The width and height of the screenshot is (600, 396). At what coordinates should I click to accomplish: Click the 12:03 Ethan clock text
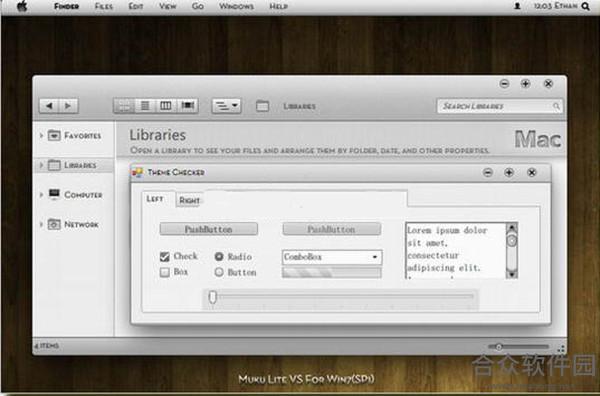coord(556,6)
